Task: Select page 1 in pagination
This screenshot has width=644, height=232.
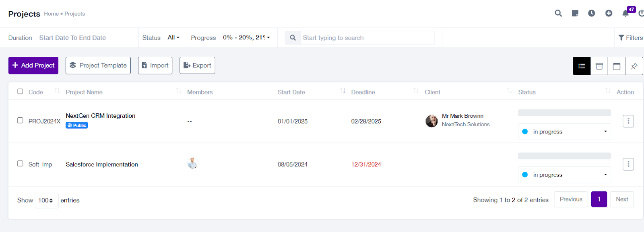Action: [x=599, y=199]
